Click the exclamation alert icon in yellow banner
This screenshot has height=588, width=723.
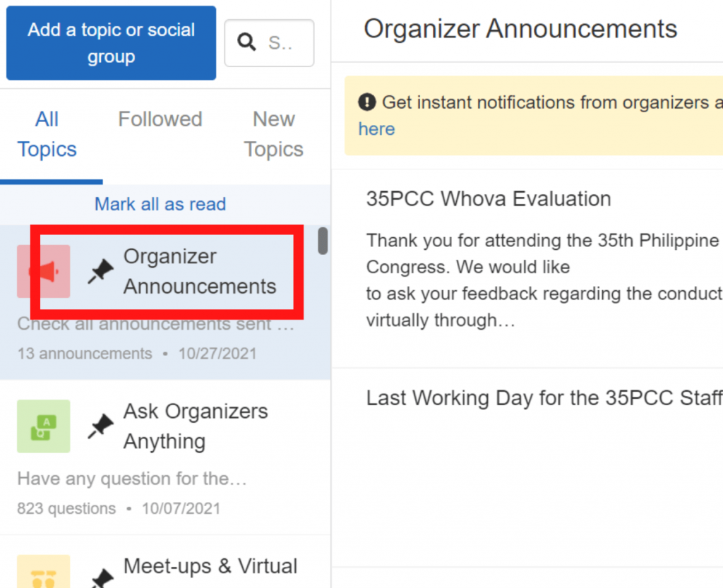(x=366, y=103)
